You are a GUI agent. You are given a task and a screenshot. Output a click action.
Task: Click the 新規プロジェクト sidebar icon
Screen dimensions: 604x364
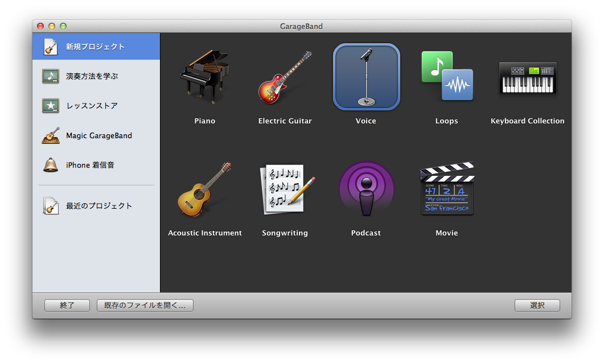pos(51,47)
